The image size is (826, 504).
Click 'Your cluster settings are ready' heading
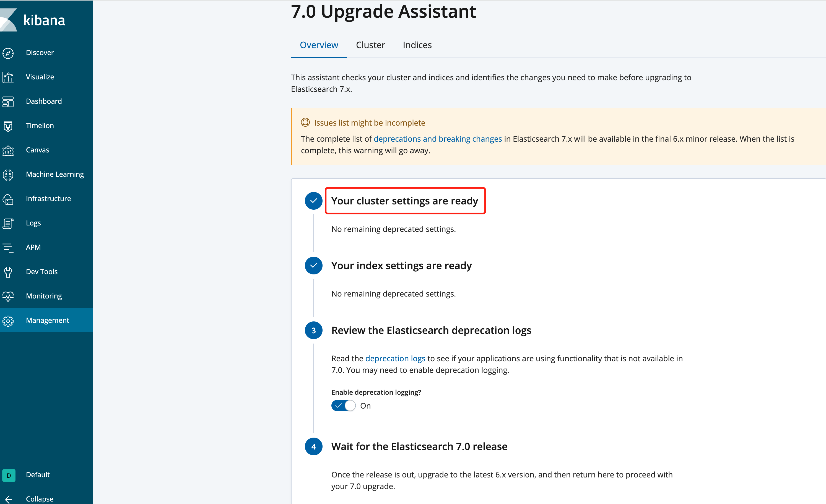click(x=405, y=201)
